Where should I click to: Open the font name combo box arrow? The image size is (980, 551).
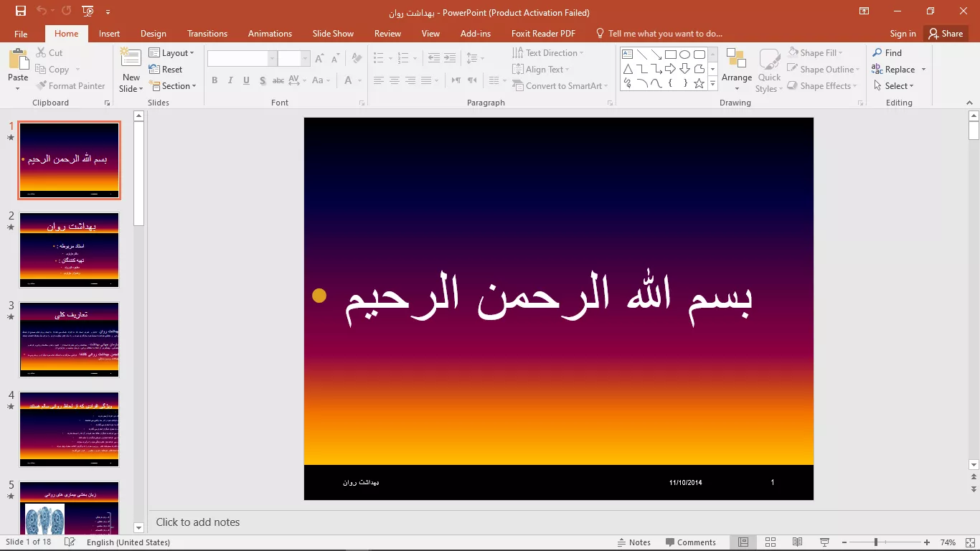[x=272, y=59]
